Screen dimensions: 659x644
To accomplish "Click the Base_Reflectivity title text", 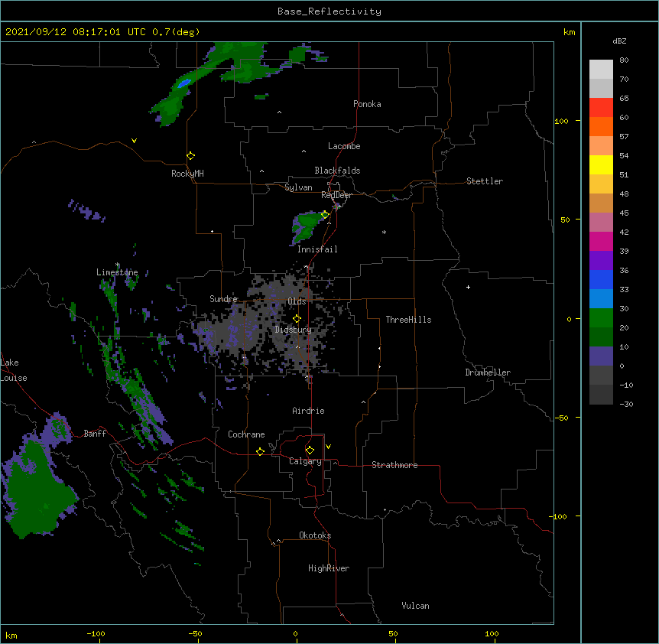I will point(329,11).
